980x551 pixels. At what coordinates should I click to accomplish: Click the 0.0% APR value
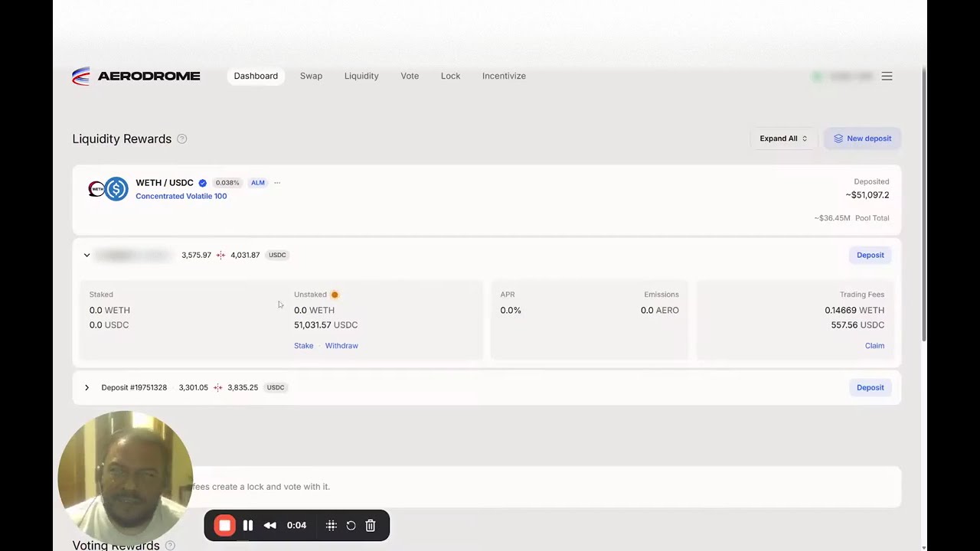pos(511,310)
